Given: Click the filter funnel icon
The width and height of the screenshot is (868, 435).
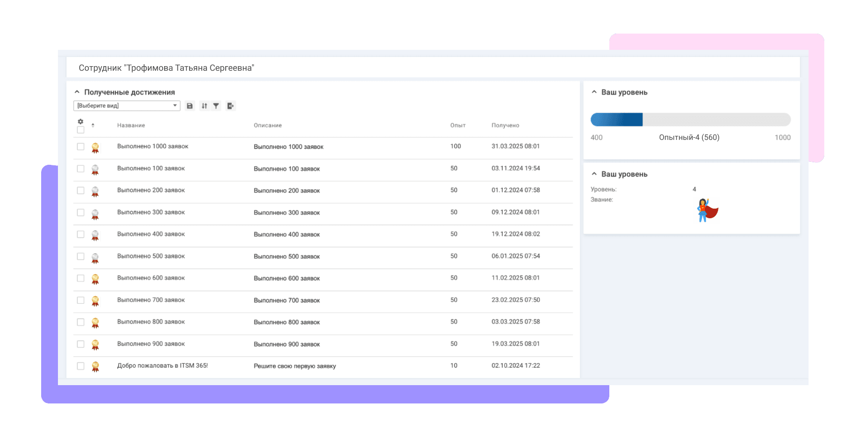Looking at the screenshot, I should (x=216, y=106).
